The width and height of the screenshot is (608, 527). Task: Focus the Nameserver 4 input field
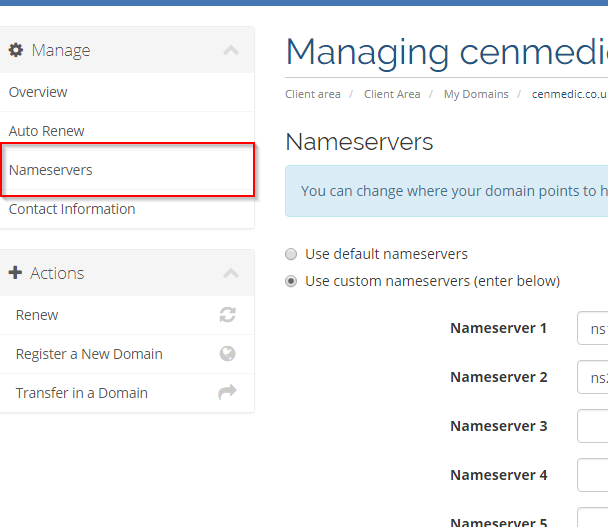(x=592, y=475)
